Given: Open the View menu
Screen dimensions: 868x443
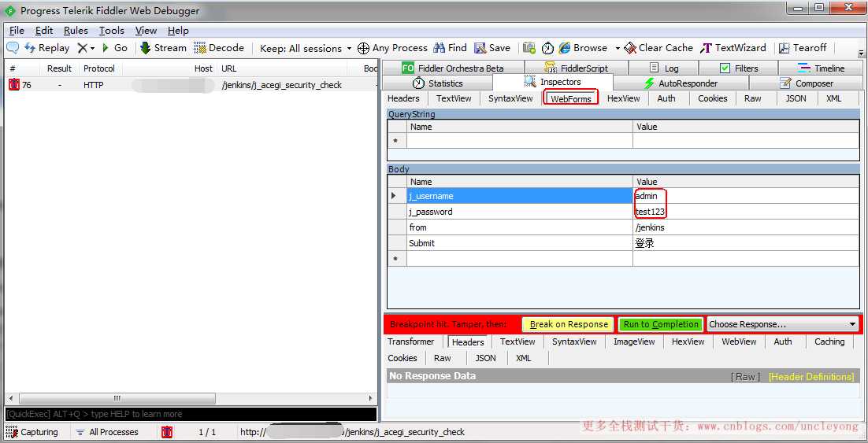Looking at the screenshot, I should coord(147,31).
